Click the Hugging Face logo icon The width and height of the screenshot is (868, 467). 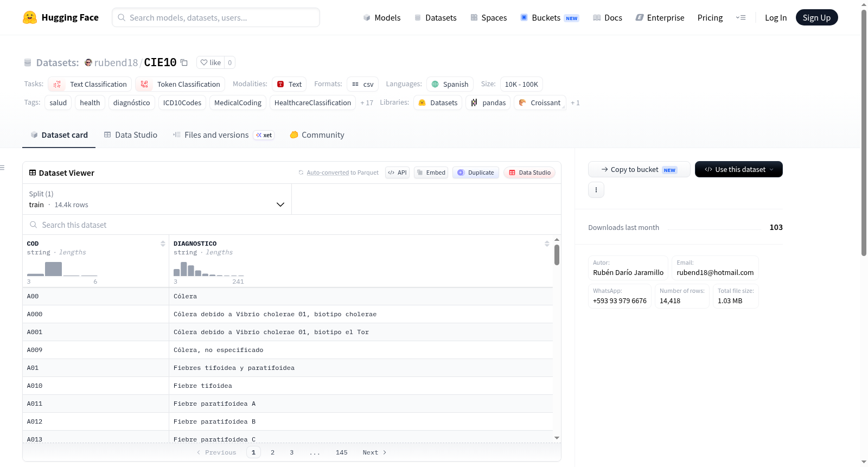pyautogui.click(x=30, y=17)
